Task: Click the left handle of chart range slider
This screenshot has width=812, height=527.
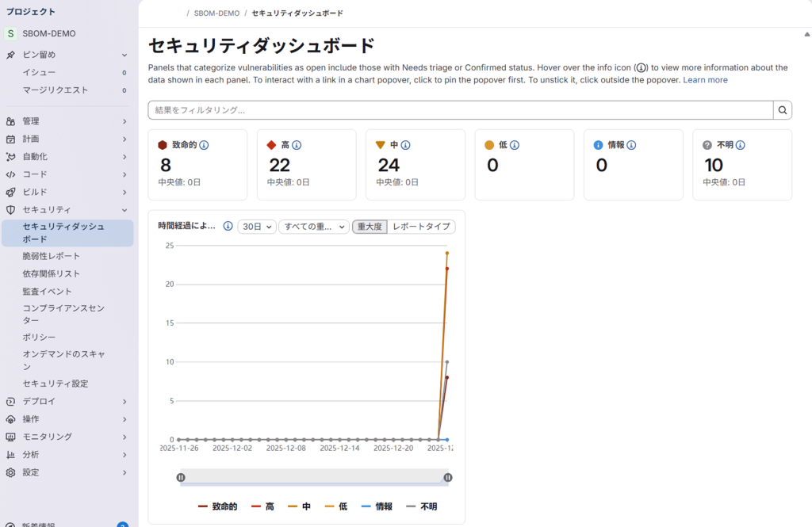Action: pos(181,477)
